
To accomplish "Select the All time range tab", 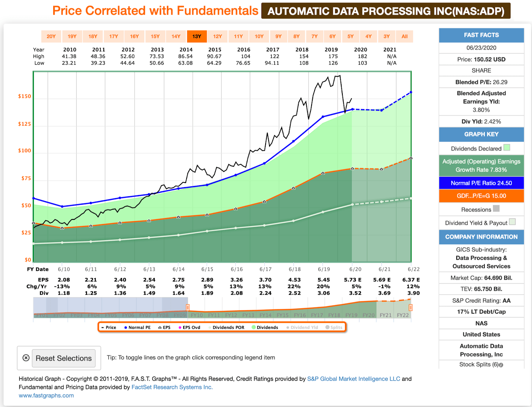I will tap(405, 37).
